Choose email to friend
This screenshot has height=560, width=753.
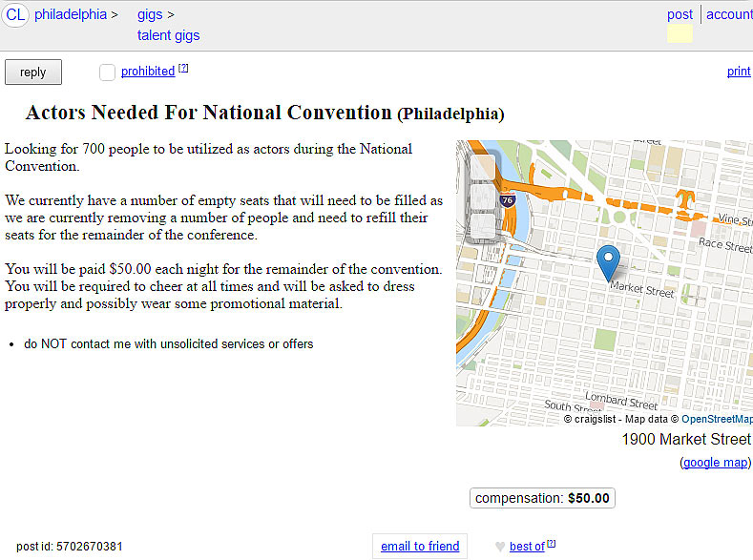(x=420, y=547)
